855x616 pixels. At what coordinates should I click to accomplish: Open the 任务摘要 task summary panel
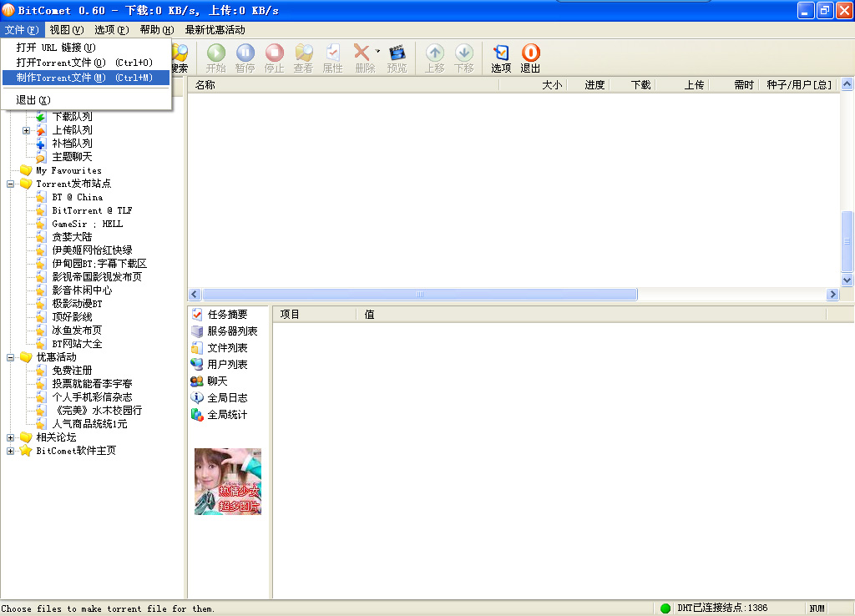click(227, 315)
